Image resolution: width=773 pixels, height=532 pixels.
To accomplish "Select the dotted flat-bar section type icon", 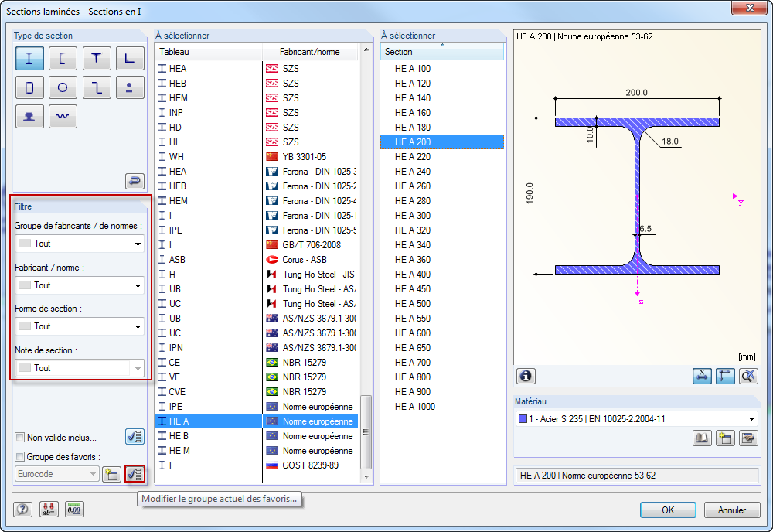I will click(x=130, y=87).
